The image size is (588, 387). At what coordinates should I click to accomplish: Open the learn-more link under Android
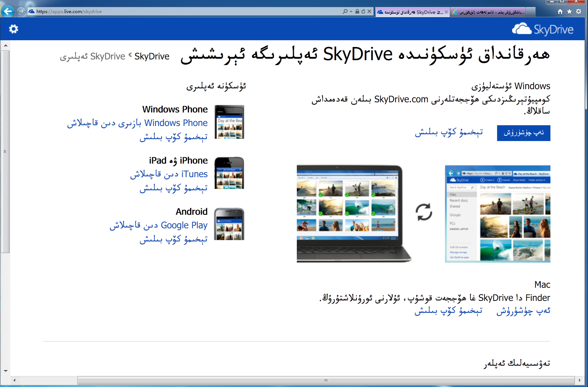(x=174, y=239)
